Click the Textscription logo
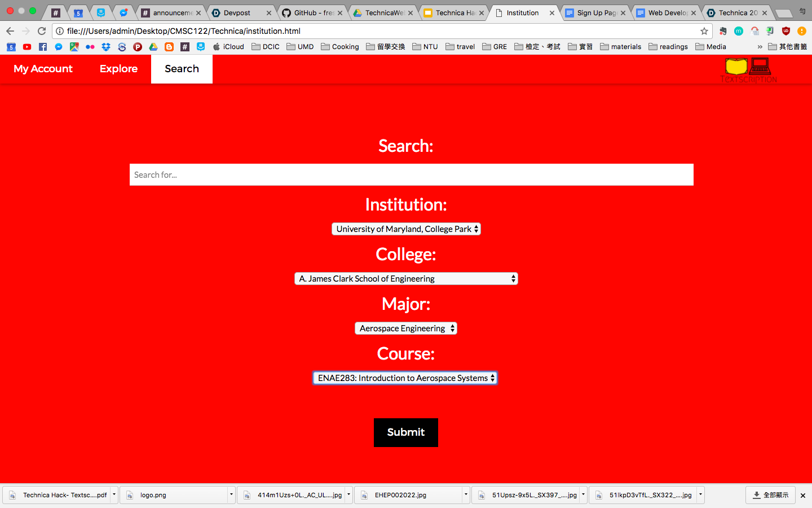812x508 pixels. pyautogui.click(x=749, y=70)
